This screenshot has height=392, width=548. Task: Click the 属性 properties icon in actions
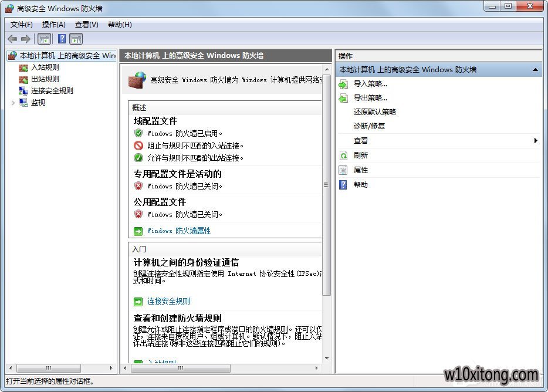(x=343, y=170)
